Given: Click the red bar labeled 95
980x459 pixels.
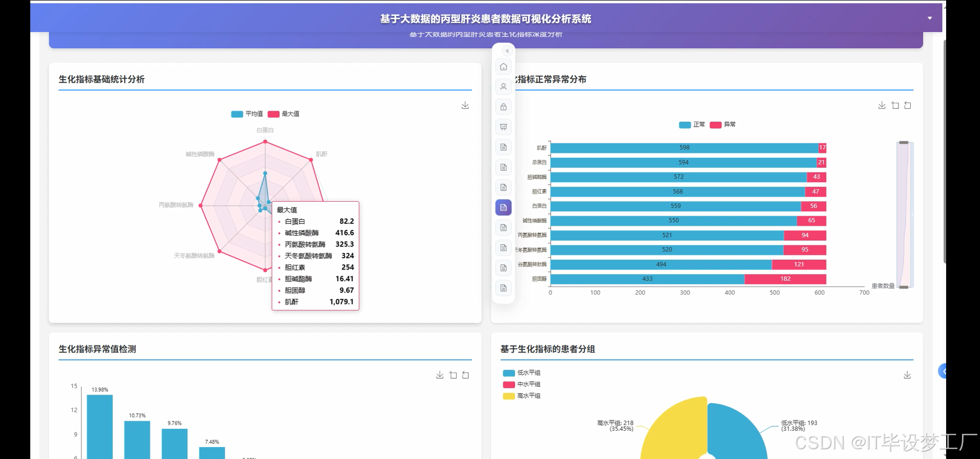Looking at the screenshot, I should [x=805, y=250].
